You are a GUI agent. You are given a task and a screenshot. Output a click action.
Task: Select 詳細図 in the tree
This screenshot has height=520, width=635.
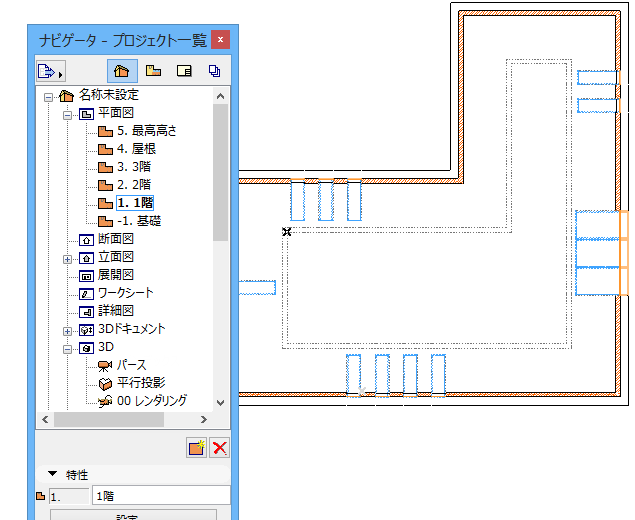pyautogui.click(x=116, y=311)
